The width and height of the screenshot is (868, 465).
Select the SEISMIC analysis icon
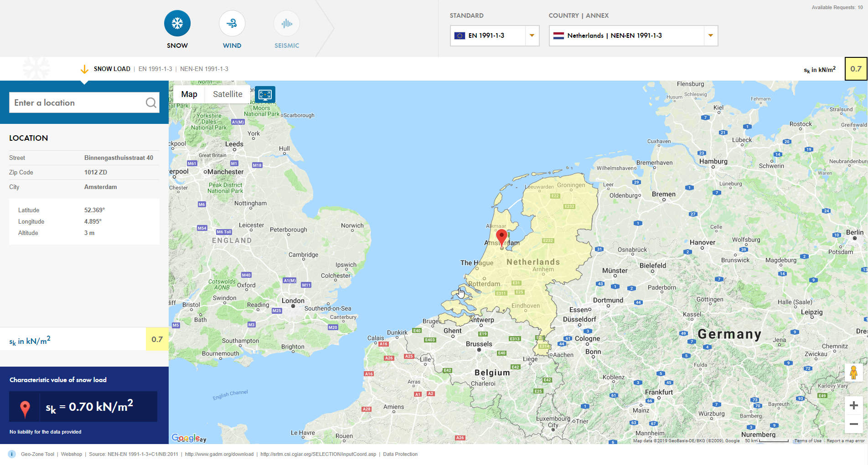point(286,23)
